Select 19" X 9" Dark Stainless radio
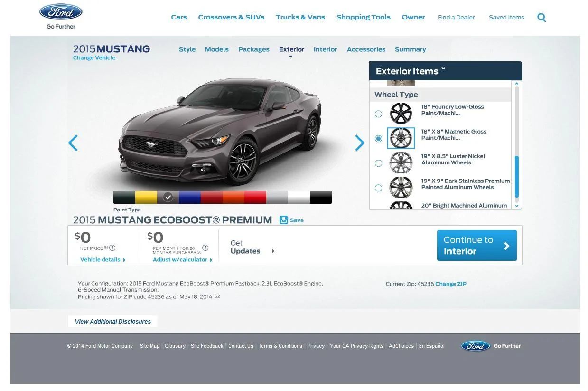The width and height of the screenshot is (588, 391). pos(378,188)
